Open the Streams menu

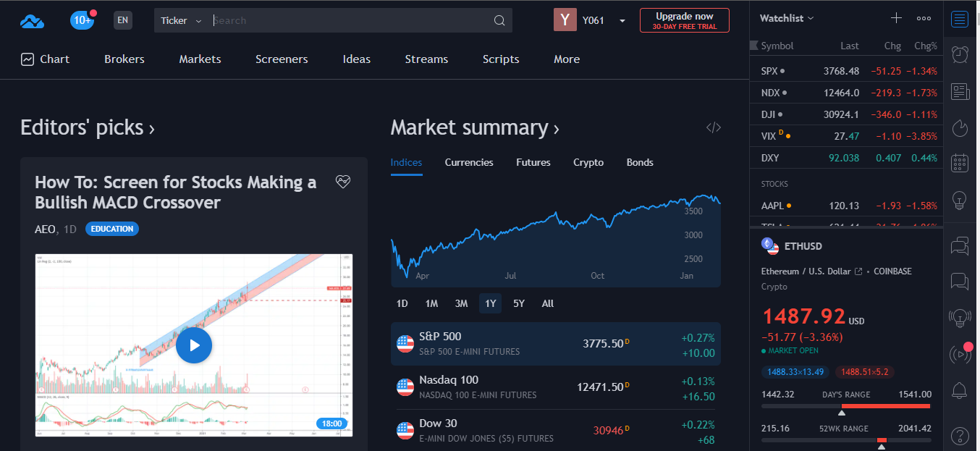pyautogui.click(x=426, y=59)
